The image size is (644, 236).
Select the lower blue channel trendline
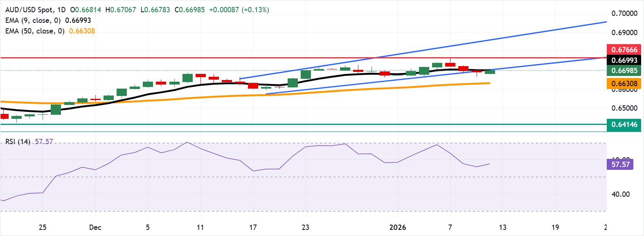pos(436,76)
